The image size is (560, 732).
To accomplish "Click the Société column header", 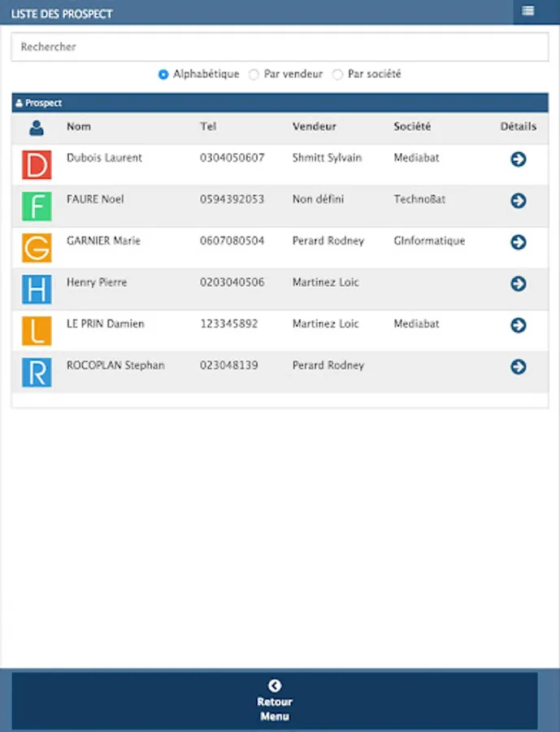I will 412,127.
